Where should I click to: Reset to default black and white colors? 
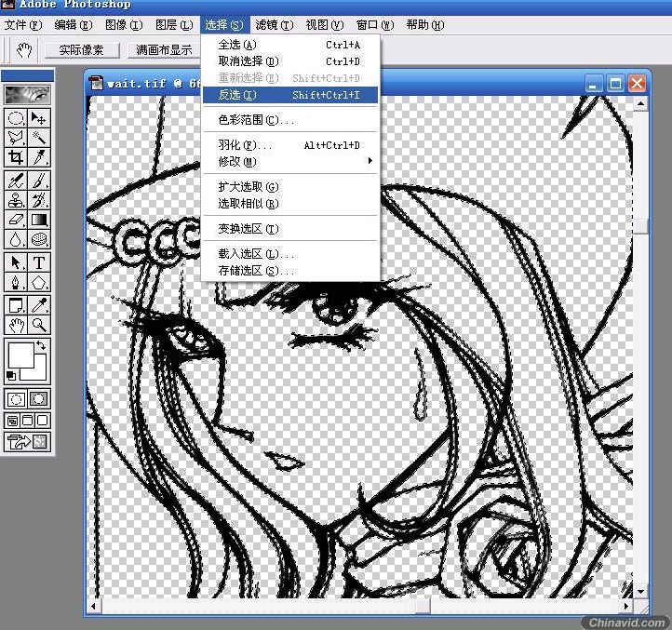(11, 376)
